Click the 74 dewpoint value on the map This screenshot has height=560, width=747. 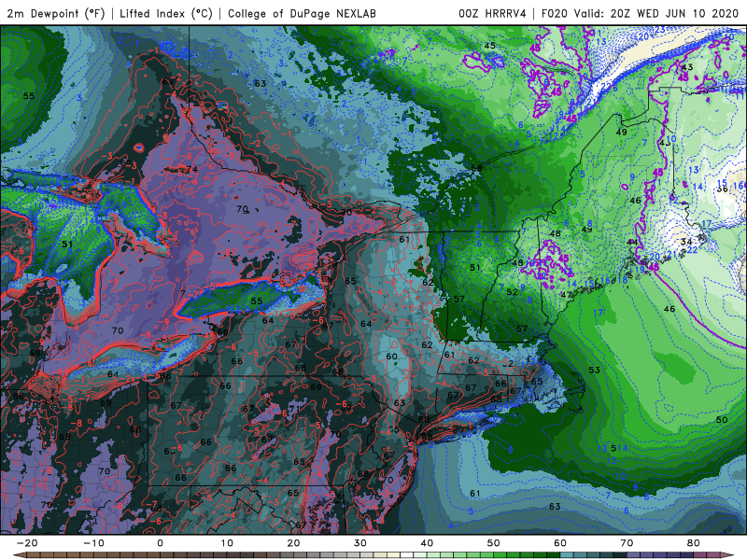pos(192,170)
